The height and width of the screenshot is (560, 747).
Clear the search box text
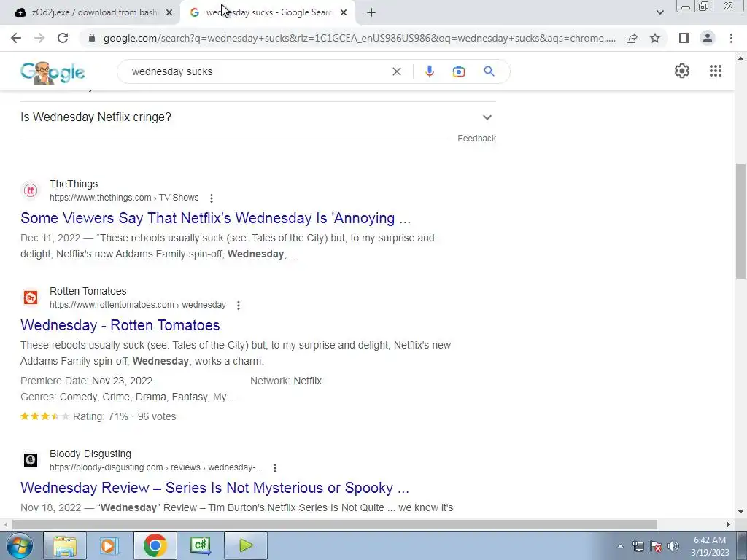pyautogui.click(x=396, y=71)
